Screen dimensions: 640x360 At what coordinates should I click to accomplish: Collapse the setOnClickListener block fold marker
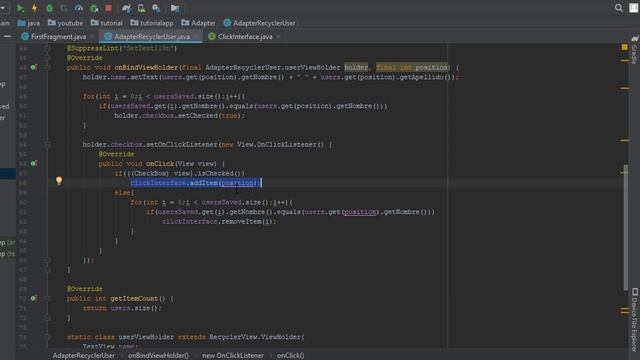(47, 144)
